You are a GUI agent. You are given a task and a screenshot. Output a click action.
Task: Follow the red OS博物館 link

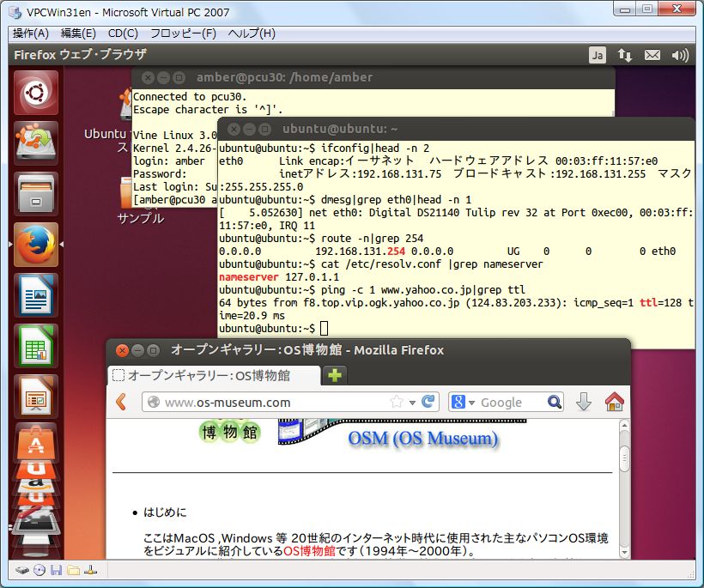click(x=309, y=551)
